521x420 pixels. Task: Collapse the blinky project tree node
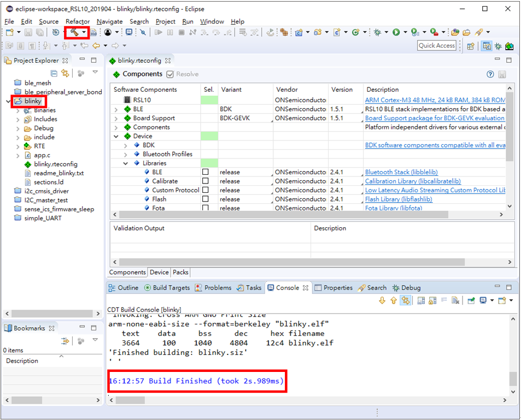coord(8,102)
